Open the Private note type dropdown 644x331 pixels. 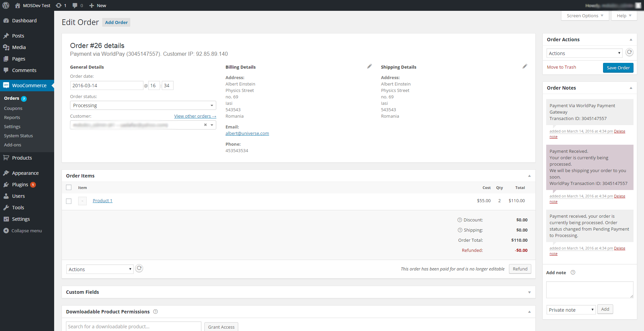[571, 310]
